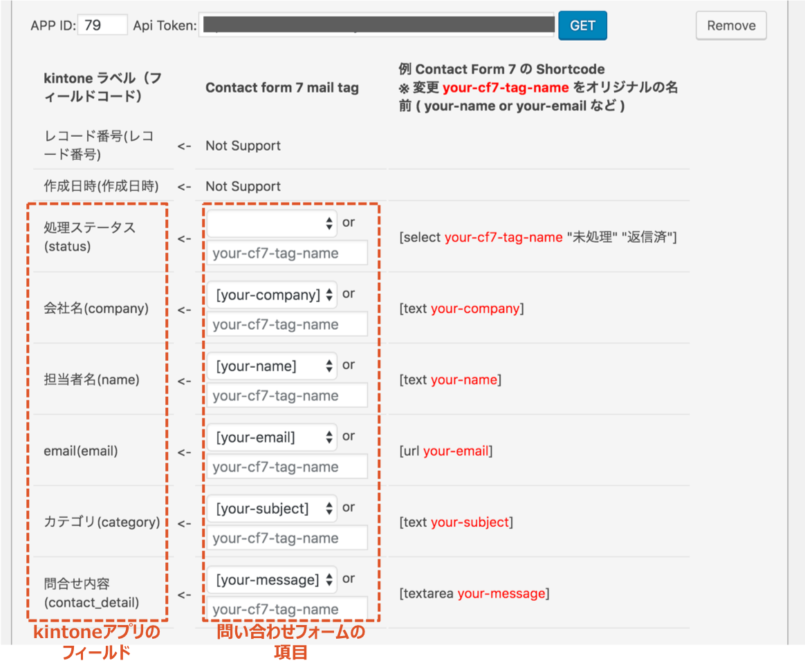
Task: Open the 処理ステータス mail tag dropdown
Action: pyautogui.click(x=271, y=223)
